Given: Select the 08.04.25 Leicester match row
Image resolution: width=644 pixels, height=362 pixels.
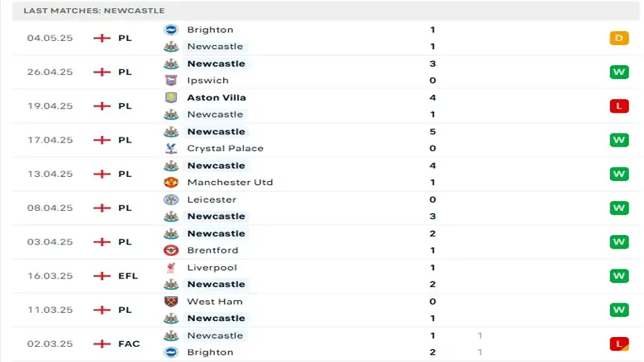Looking at the screenshot, I should click(322, 208).
